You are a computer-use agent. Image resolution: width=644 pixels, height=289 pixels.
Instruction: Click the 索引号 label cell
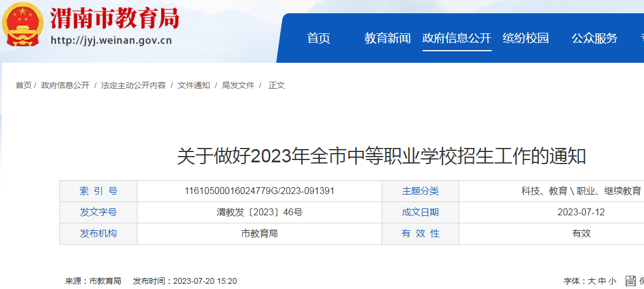[x=98, y=191]
